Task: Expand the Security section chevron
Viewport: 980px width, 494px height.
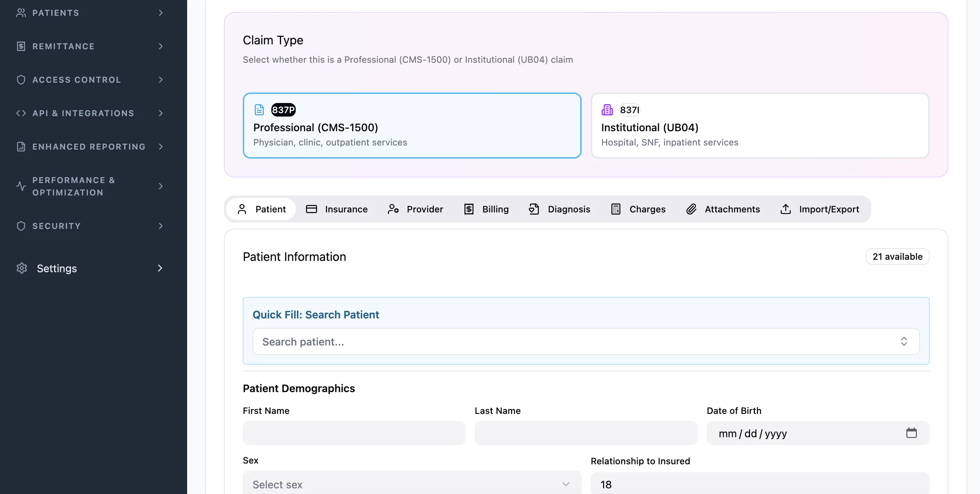Action: point(160,226)
